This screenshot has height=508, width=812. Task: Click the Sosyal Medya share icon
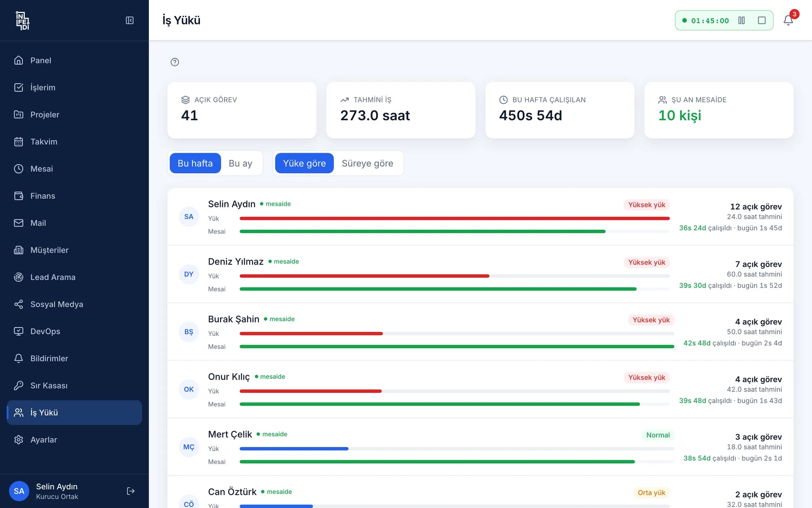click(19, 304)
